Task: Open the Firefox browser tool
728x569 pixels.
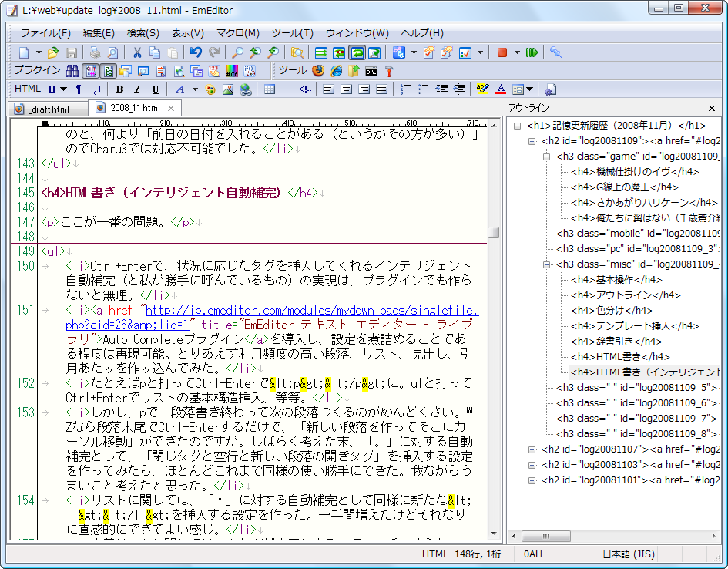Action: [x=318, y=71]
